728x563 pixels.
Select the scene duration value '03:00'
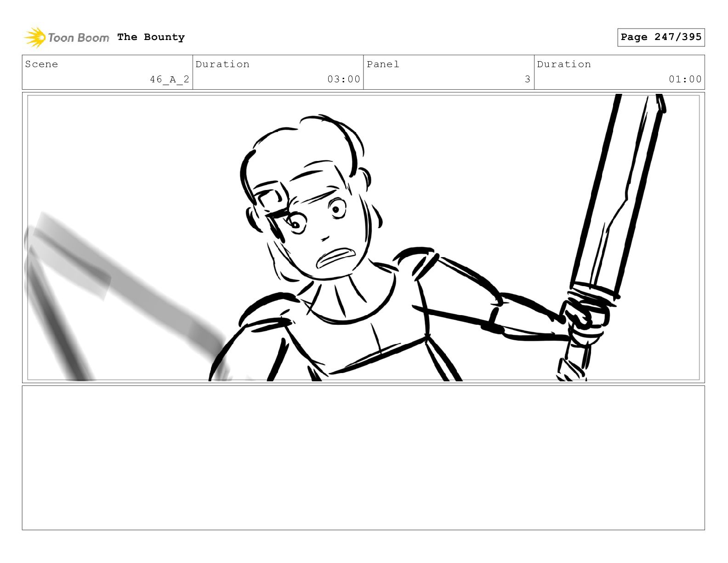[344, 79]
